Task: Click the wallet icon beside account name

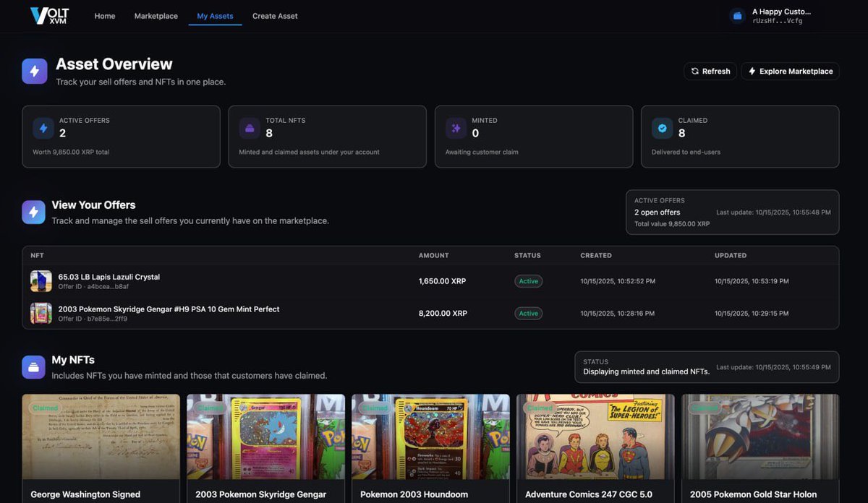Action: click(737, 15)
